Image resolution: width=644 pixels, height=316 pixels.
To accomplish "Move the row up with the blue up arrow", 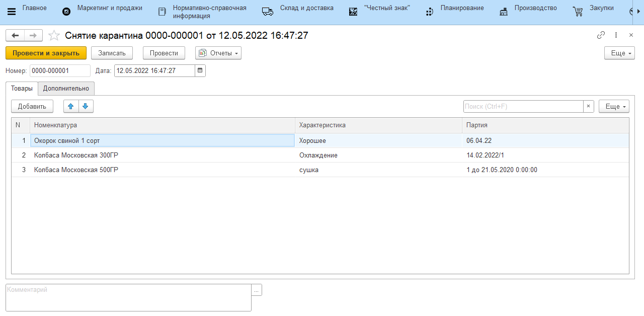I will 71,106.
